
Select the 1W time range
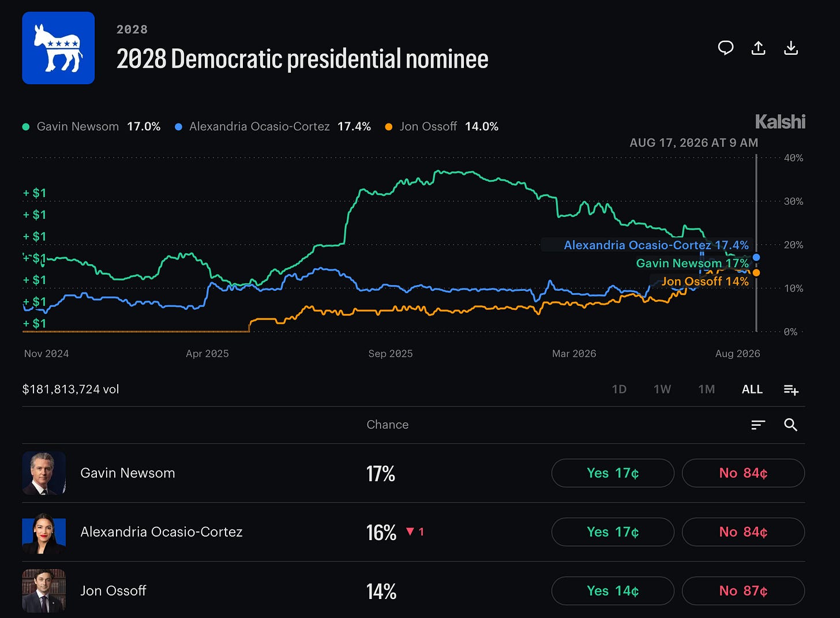(x=662, y=389)
